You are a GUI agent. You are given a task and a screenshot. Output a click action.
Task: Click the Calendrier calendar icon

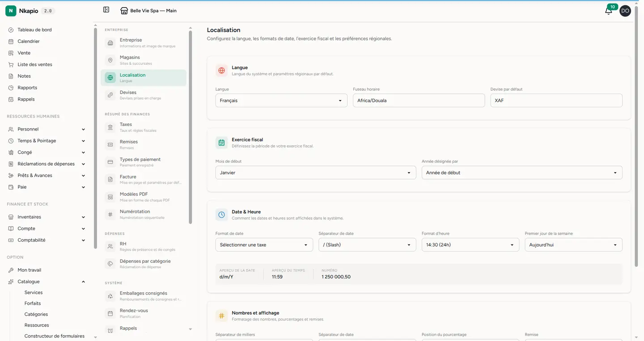[11, 42]
